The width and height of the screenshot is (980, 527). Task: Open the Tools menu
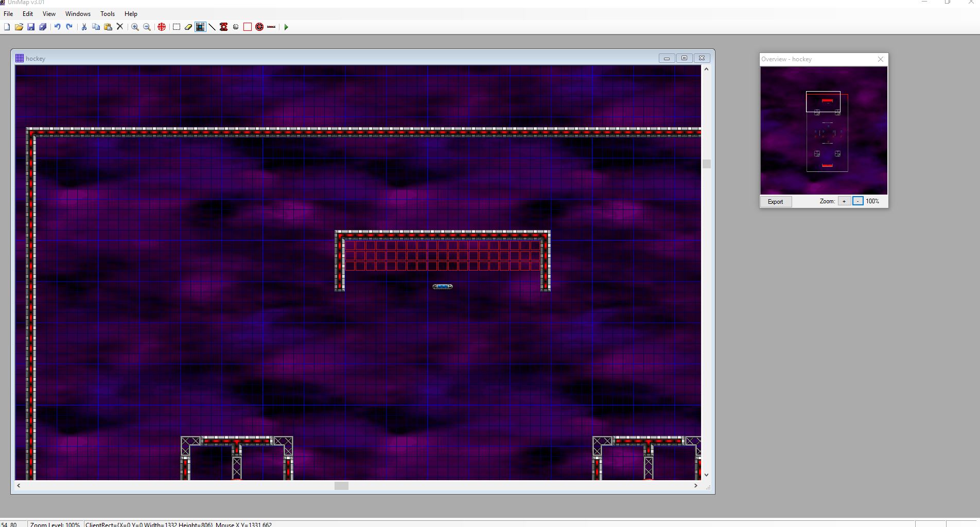(x=108, y=14)
